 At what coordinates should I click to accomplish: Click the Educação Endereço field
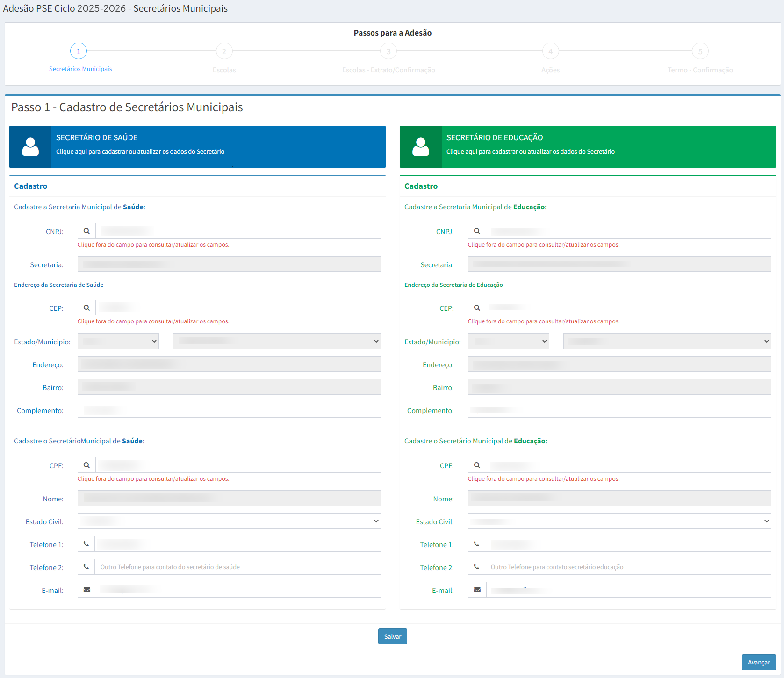619,364
